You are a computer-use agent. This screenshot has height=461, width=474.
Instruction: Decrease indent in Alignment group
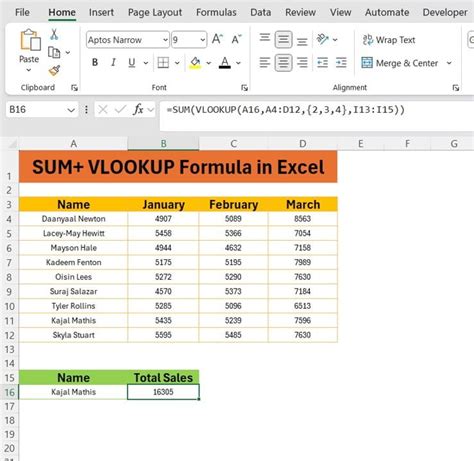[x=322, y=62]
